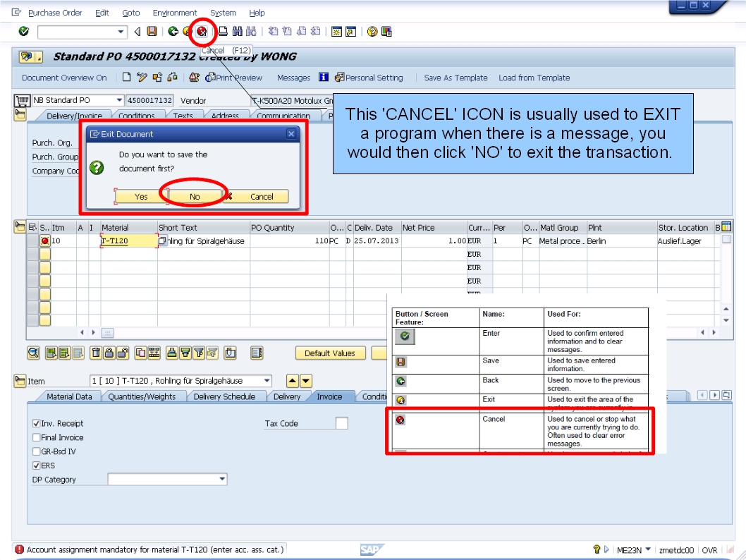Open the command field dropdown

[x=121, y=32]
